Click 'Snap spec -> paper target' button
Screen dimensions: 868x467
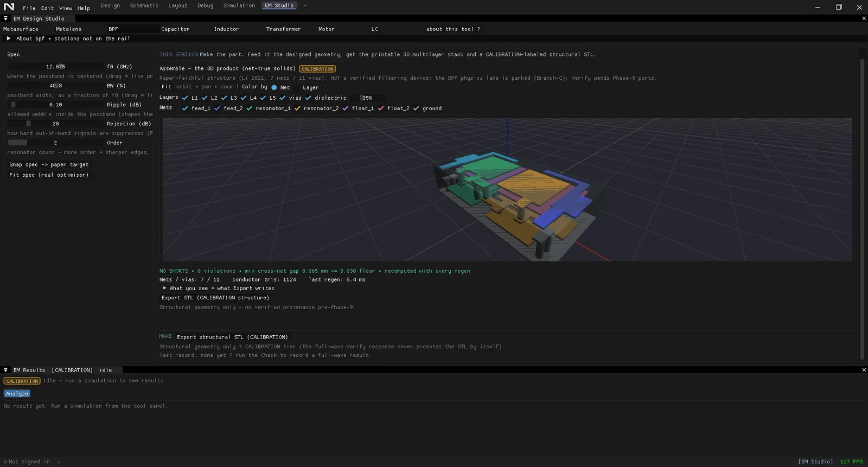pyautogui.click(x=49, y=164)
